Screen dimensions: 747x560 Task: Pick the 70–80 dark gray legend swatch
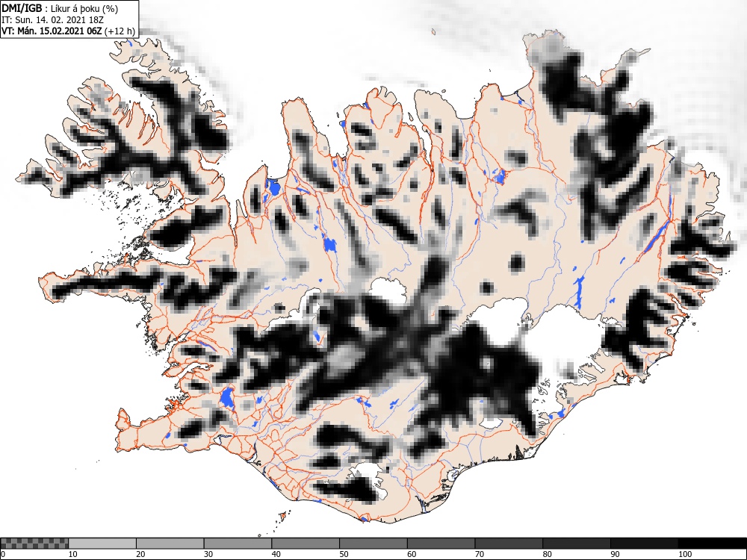(508, 544)
